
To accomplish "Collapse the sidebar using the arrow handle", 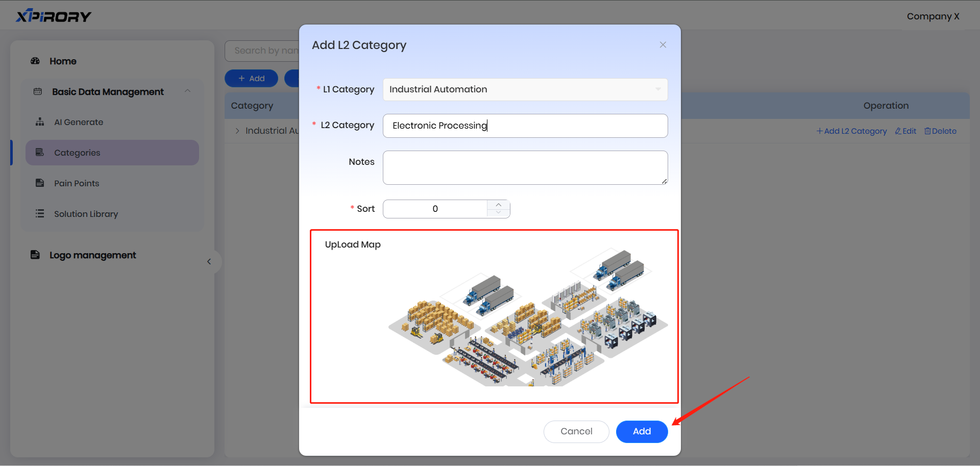I will click(209, 262).
